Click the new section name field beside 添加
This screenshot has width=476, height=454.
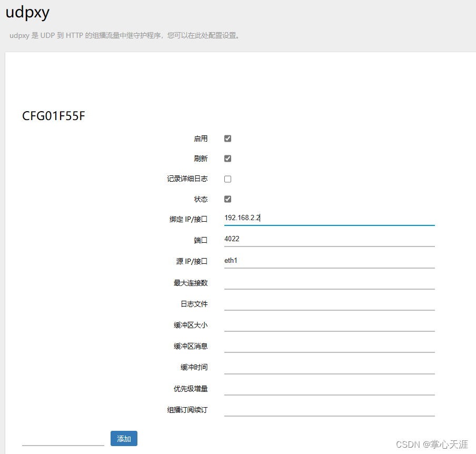point(63,439)
